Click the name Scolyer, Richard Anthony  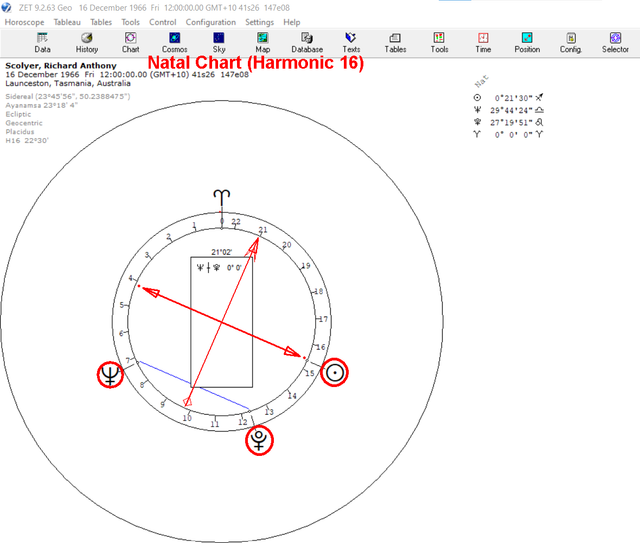coord(61,65)
